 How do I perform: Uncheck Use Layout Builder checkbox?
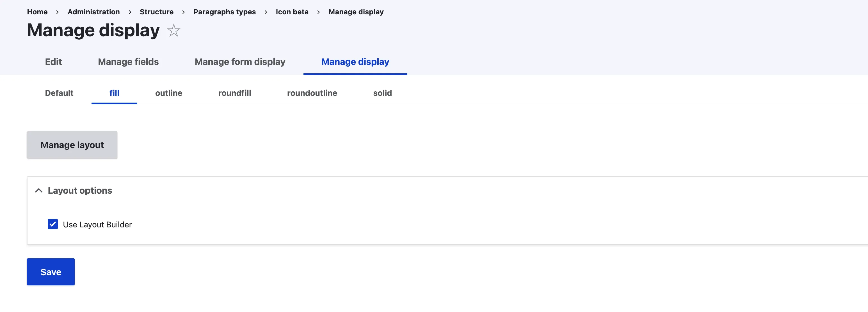[x=53, y=224]
